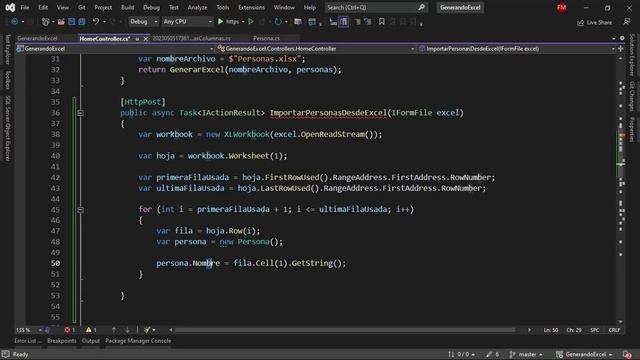640x360 pixels.
Task: Open the Any CPU platform dropdown
Action: pyautogui.click(x=187, y=22)
